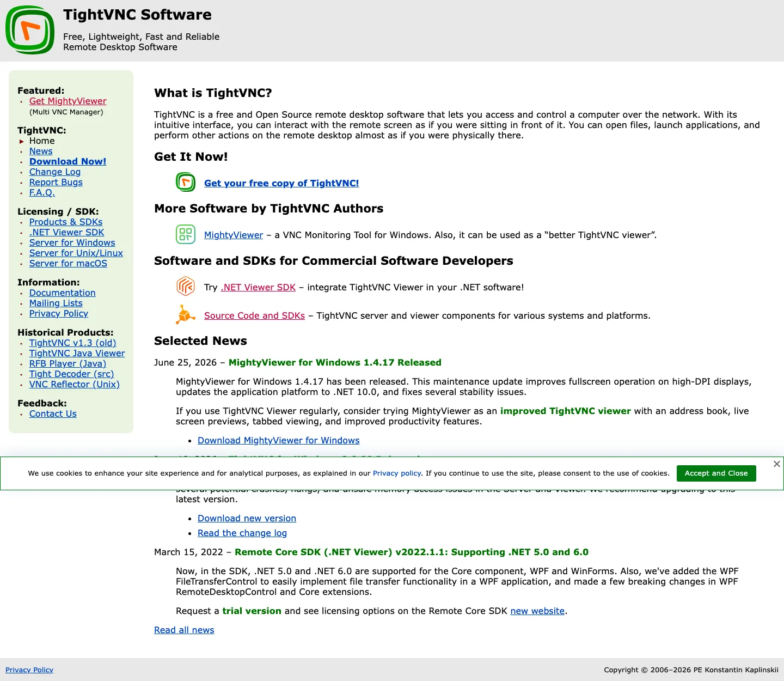Open the News sidebar link

point(41,151)
